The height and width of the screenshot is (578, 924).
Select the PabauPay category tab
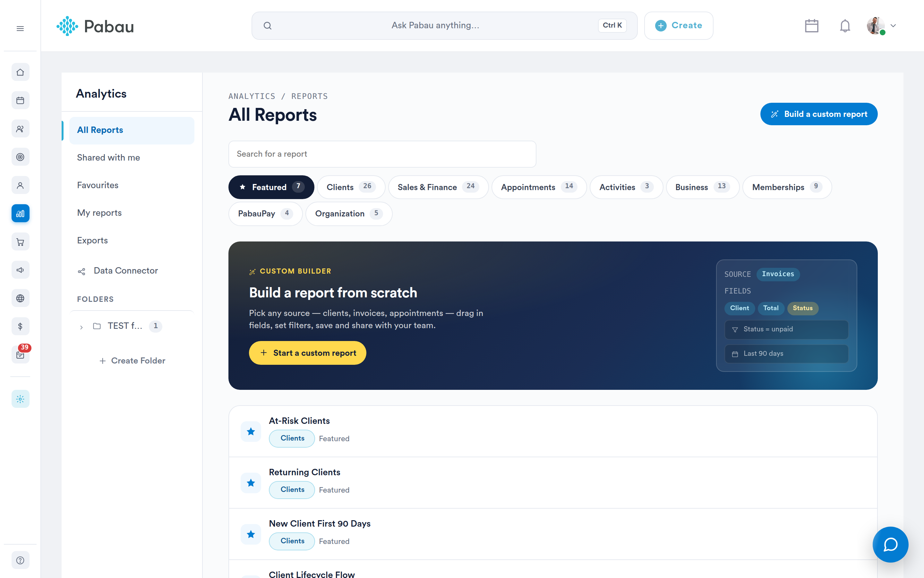265,214
